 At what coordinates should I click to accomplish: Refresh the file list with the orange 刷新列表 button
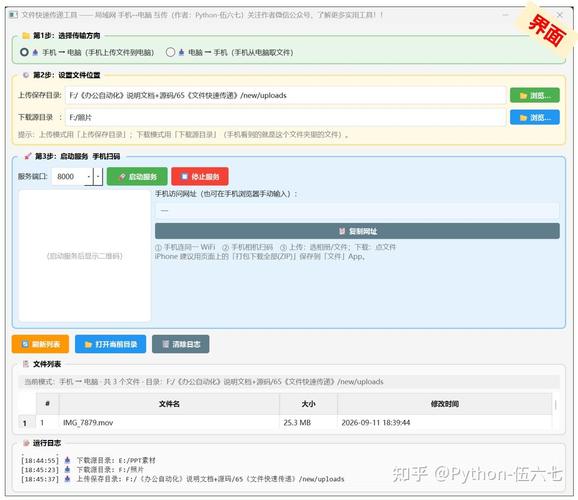click(40, 344)
